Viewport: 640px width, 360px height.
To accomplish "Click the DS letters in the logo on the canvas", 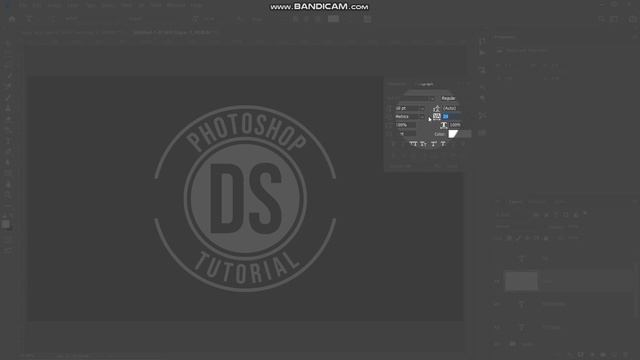I will [245, 199].
